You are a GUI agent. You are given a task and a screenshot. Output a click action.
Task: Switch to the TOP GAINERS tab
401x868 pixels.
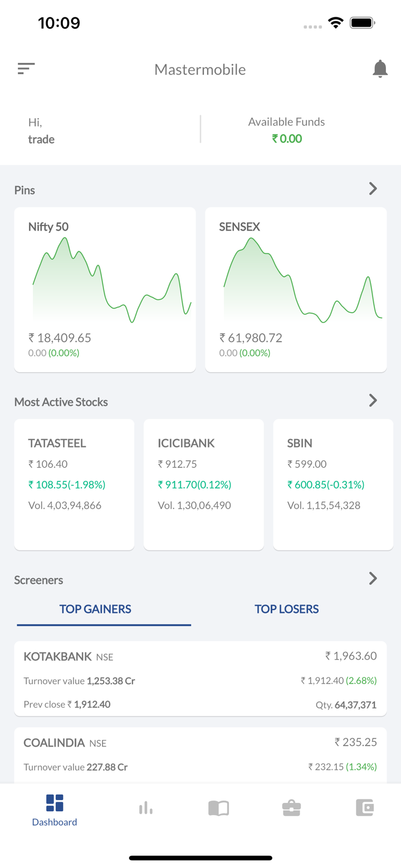[95, 609]
